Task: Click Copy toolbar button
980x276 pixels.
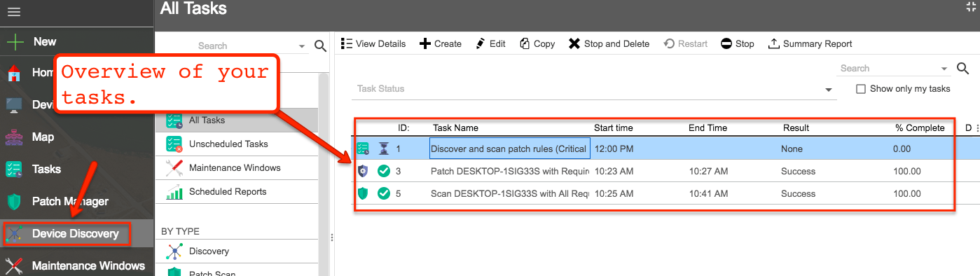Action: (x=537, y=43)
